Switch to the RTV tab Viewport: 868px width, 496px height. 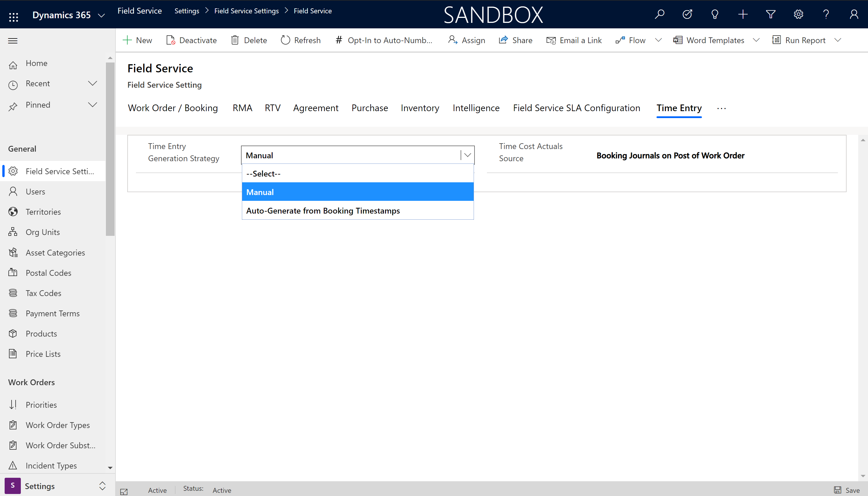[273, 108]
